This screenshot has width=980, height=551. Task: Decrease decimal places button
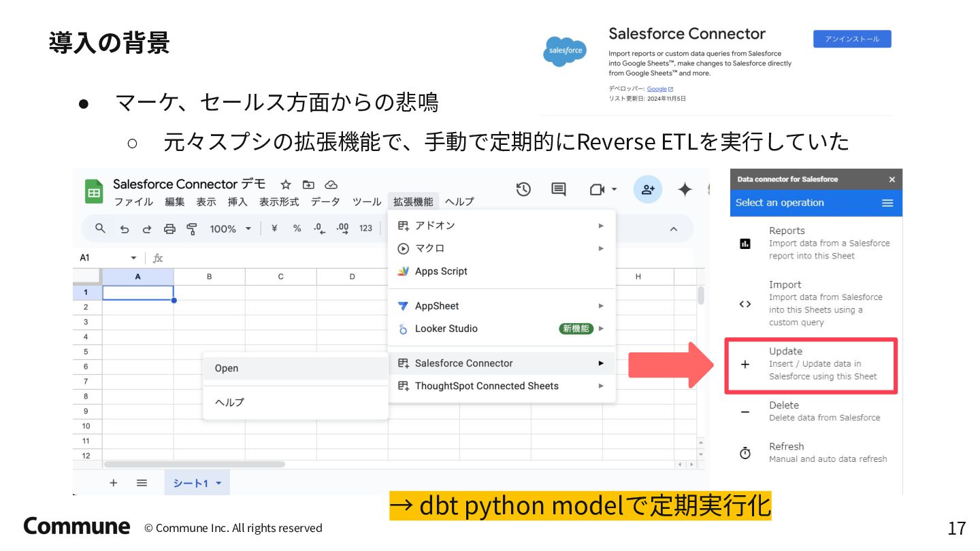[x=319, y=229]
